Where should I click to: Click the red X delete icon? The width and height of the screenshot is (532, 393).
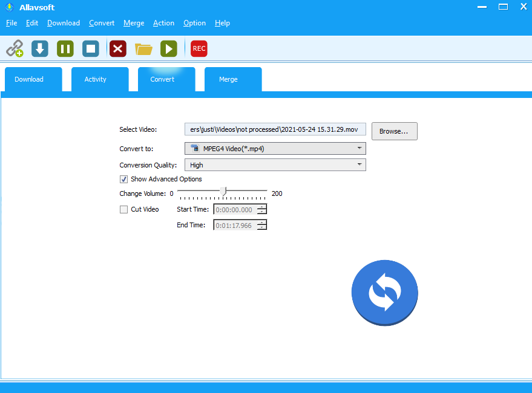coord(118,48)
